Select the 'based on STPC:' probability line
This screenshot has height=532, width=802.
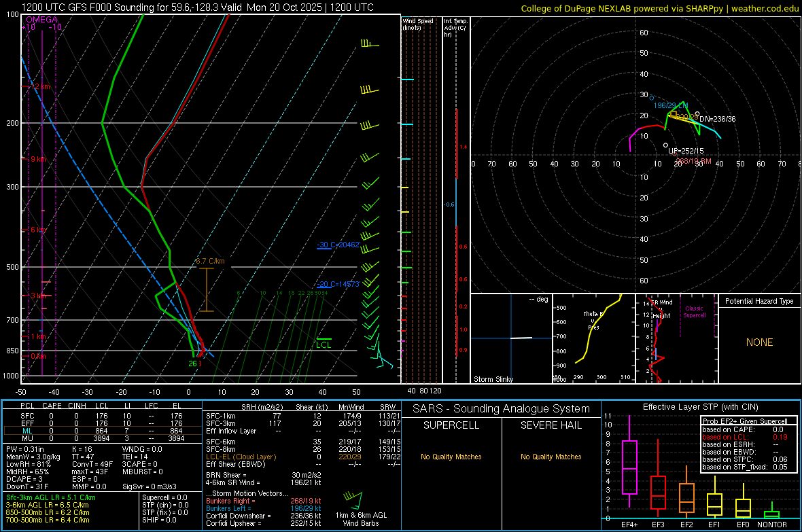pos(745,459)
